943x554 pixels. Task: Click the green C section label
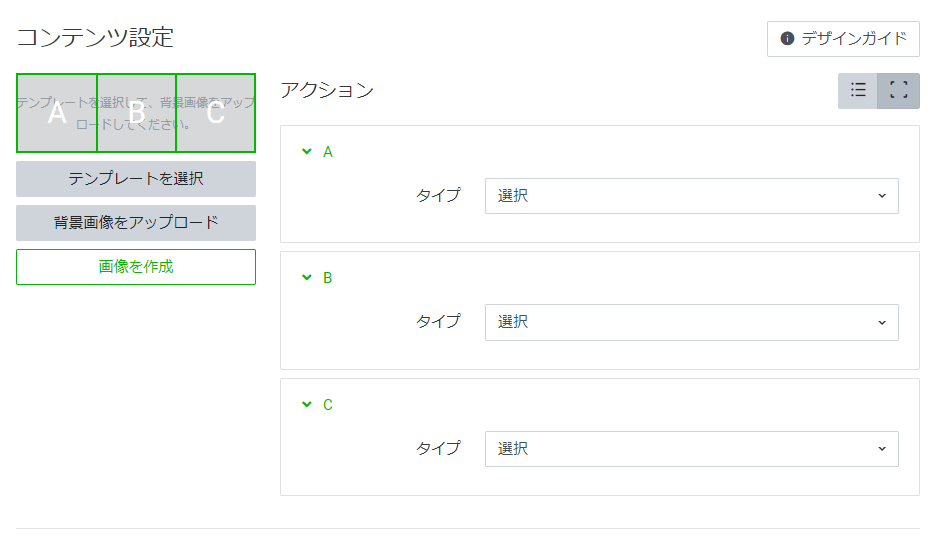(328, 405)
